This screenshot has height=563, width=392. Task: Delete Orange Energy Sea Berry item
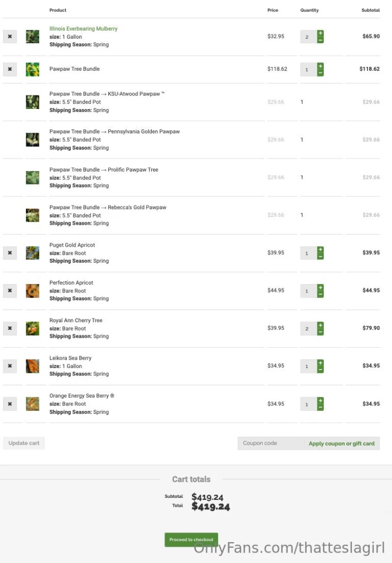10,403
